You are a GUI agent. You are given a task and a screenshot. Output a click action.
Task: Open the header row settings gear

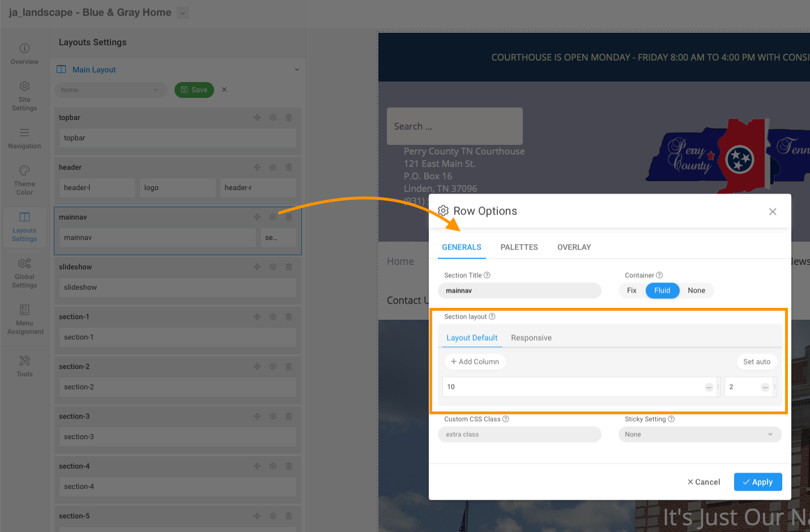click(273, 168)
